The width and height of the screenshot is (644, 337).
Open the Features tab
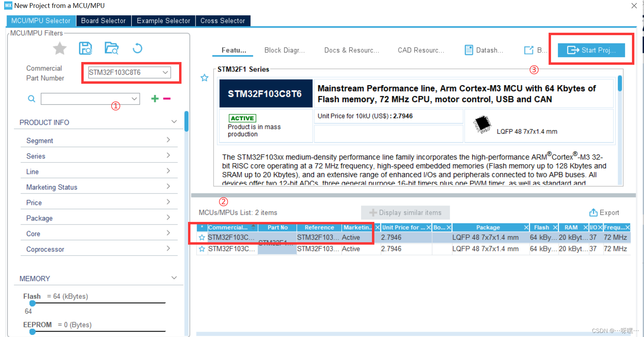(233, 50)
